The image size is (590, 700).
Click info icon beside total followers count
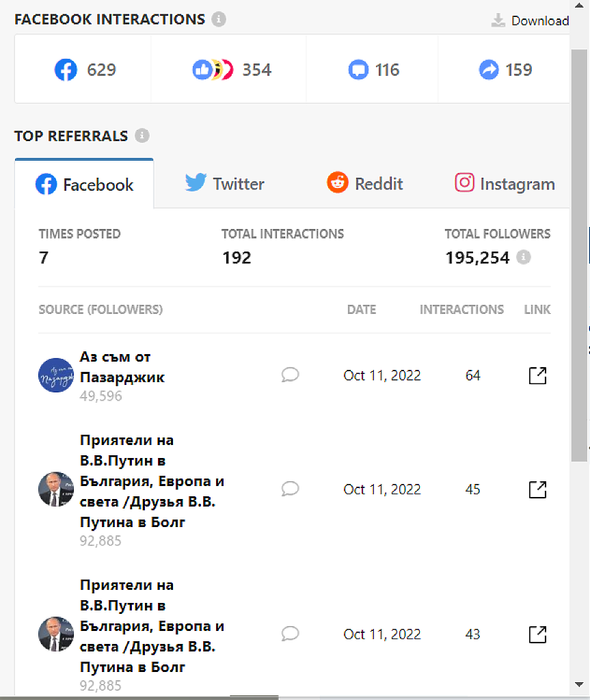[524, 258]
